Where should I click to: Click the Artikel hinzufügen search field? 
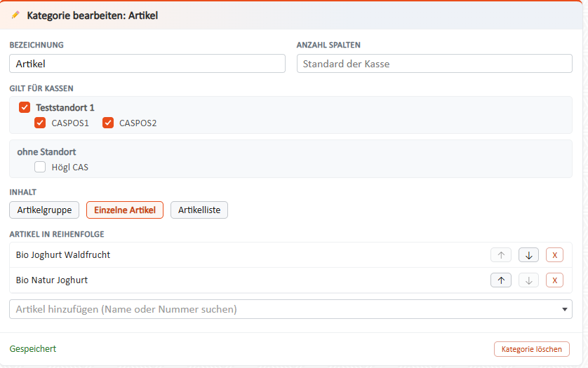[x=290, y=310]
